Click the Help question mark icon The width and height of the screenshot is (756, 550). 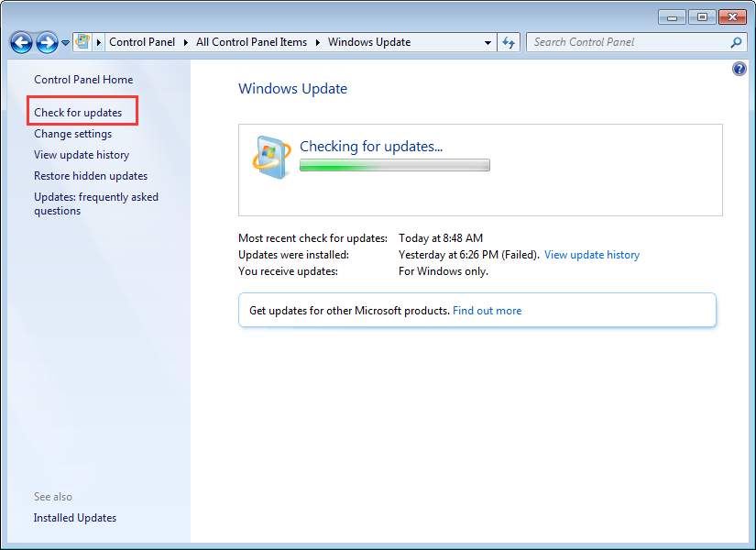tap(740, 68)
